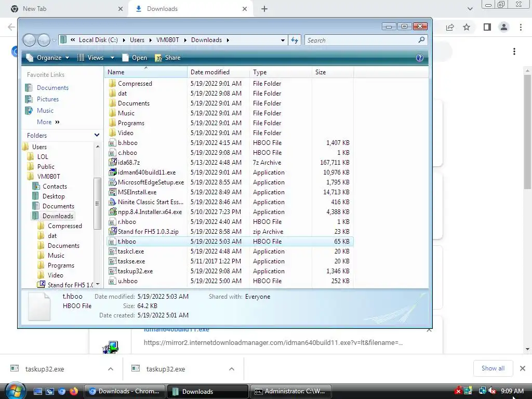Select taskcl.exe file icon
The image size is (532, 399).
point(112,251)
